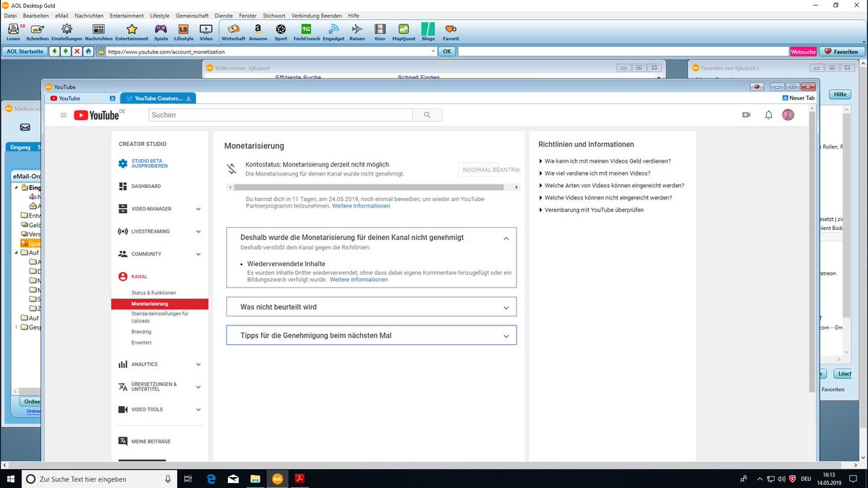Expand the Analytics sidebar section

[198, 364]
